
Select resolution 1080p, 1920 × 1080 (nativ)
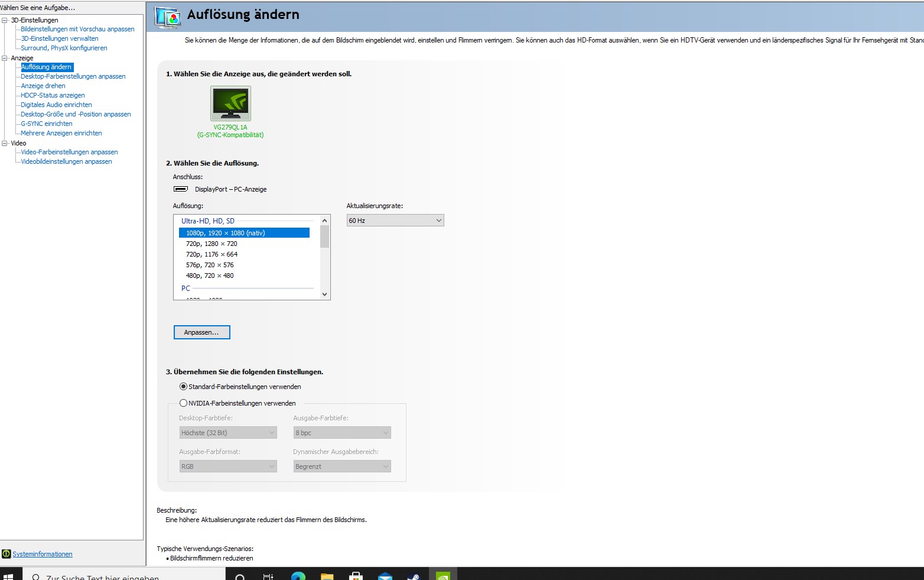244,233
